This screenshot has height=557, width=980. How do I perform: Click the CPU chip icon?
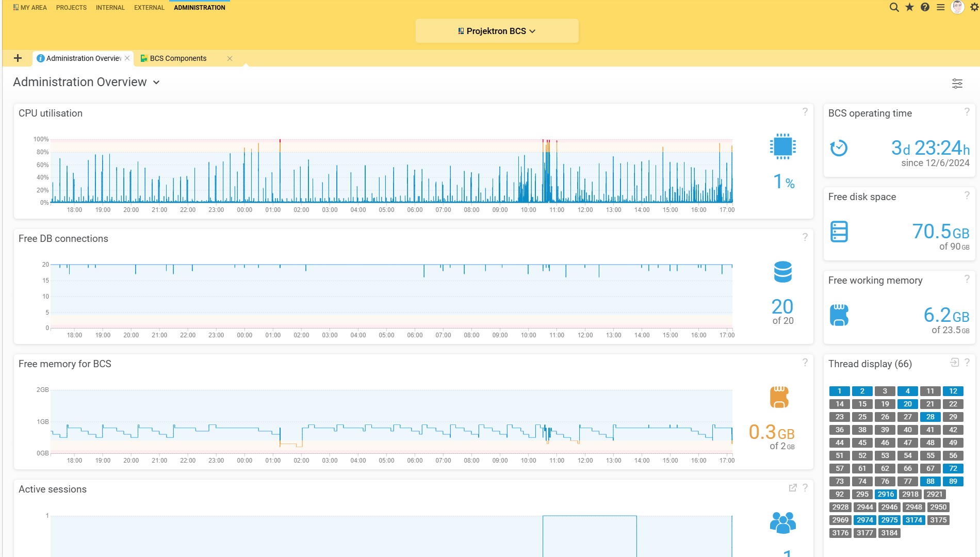(783, 147)
